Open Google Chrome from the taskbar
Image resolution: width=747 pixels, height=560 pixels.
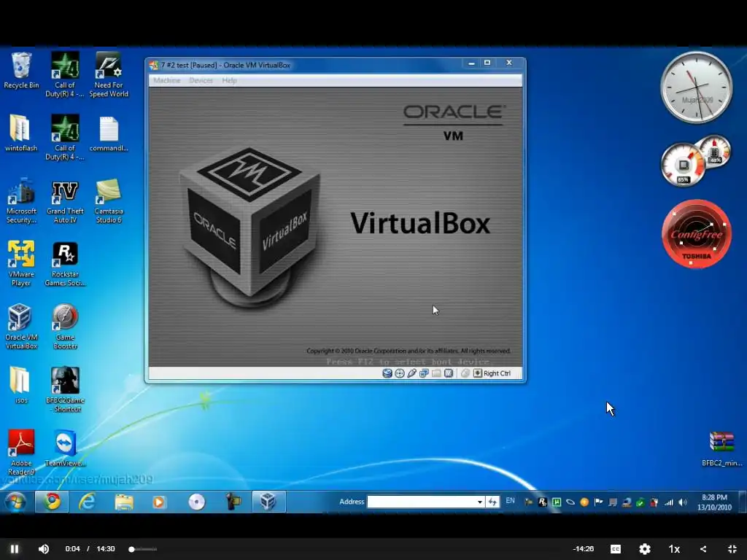click(x=52, y=502)
